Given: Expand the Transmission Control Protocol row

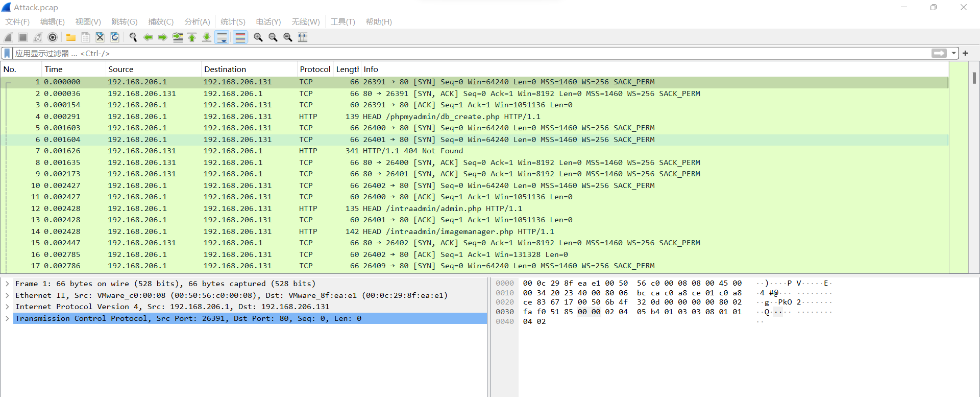Looking at the screenshot, I should pyautogui.click(x=7, y=318).
